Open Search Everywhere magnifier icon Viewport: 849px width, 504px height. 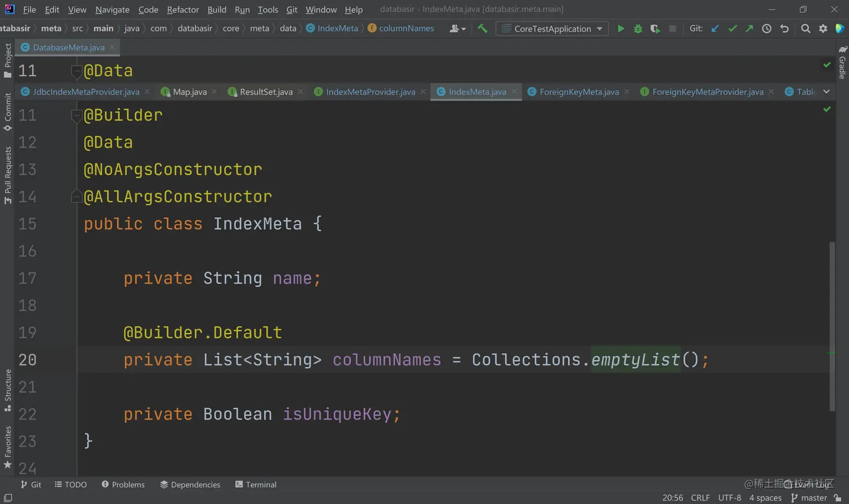click(805, 29)
